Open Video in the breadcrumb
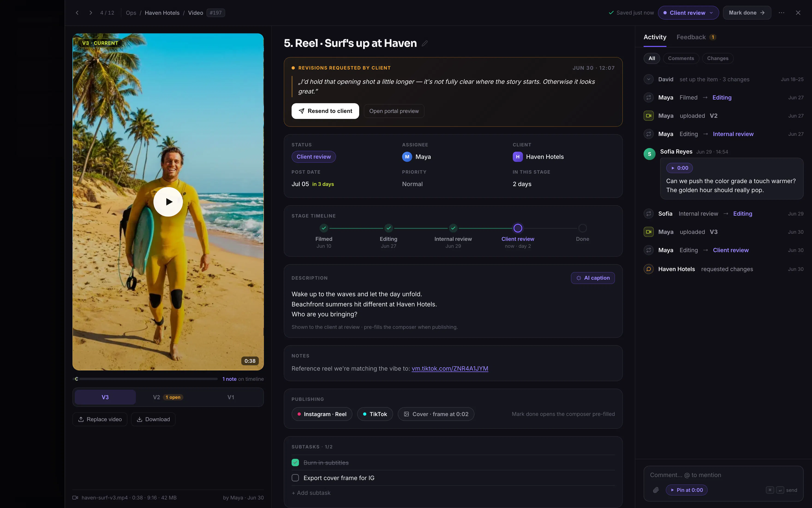This screenshot has height=508, width=812. click(196, 13)
